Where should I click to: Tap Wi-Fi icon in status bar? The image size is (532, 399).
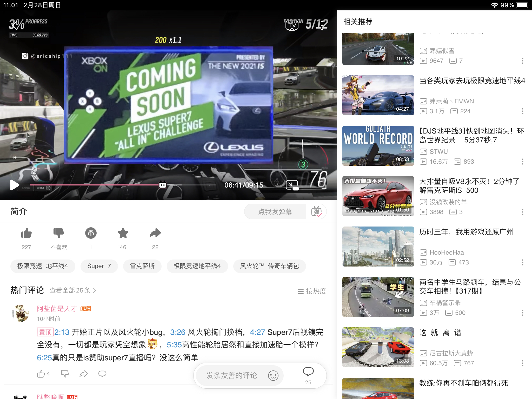coord(494,5)
